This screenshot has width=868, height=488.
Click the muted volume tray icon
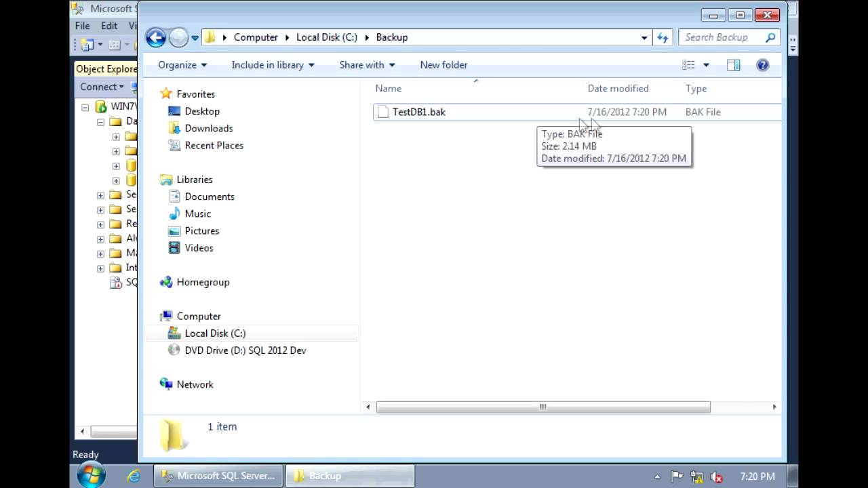click(716, 476)
